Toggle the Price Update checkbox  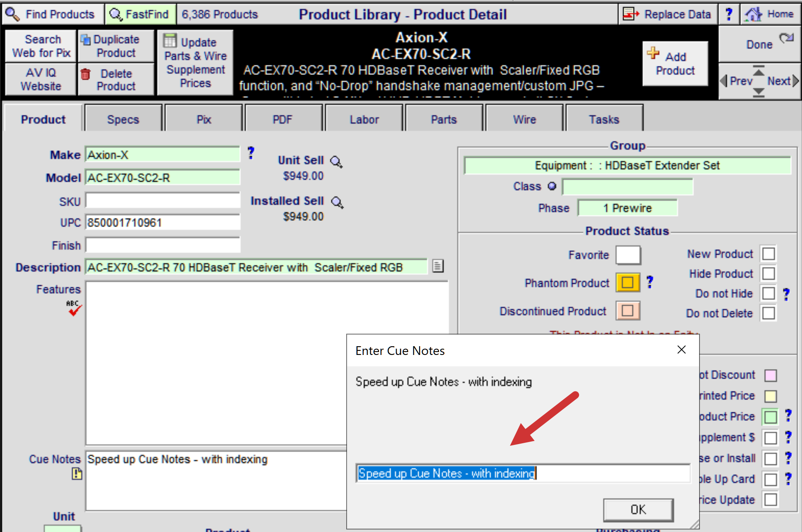[771, 499]
